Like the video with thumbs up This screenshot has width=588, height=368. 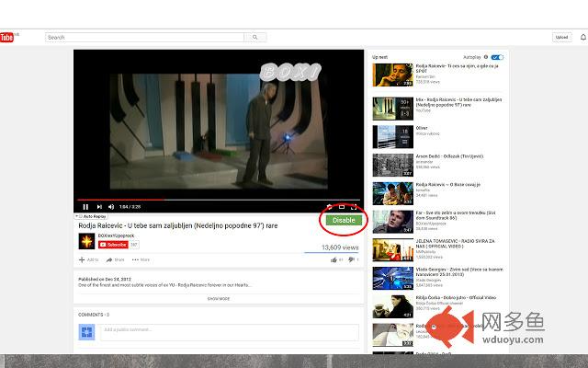334,259
